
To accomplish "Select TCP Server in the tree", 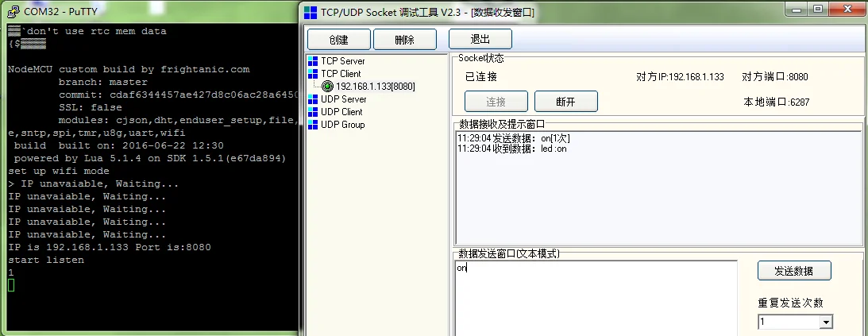I will pos(342,61).
